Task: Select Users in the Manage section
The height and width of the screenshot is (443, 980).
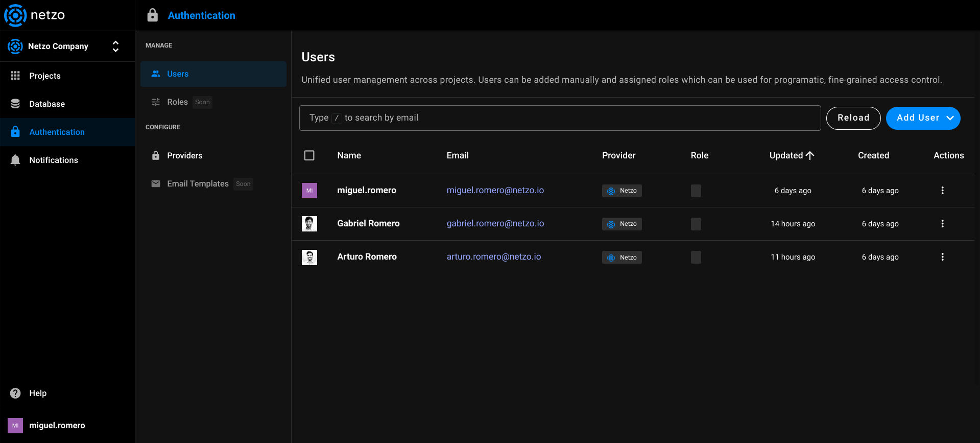Action: (x=213, y=74)
